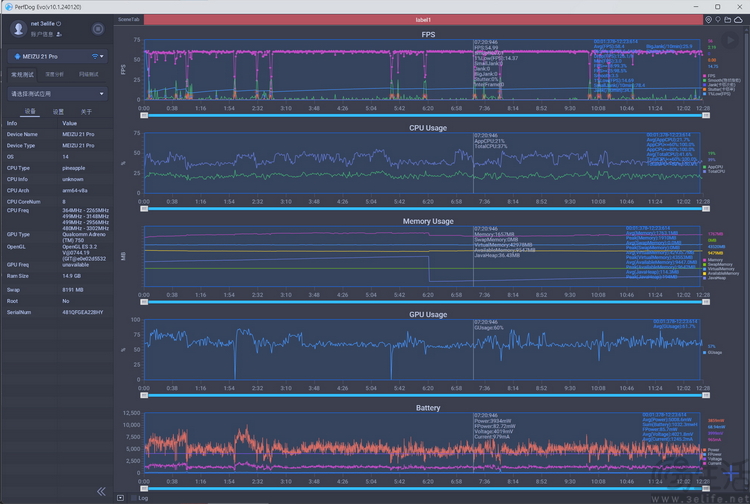Select the 常规测试 tab

pos(22,75)
